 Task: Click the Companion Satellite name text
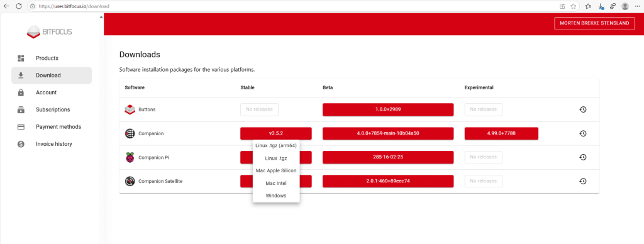point(160,181)
